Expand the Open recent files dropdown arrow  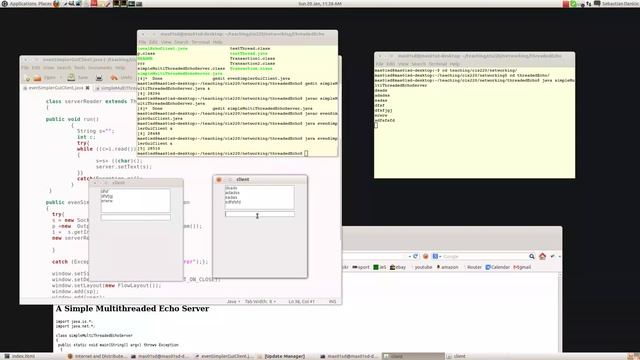pos(61,78)
